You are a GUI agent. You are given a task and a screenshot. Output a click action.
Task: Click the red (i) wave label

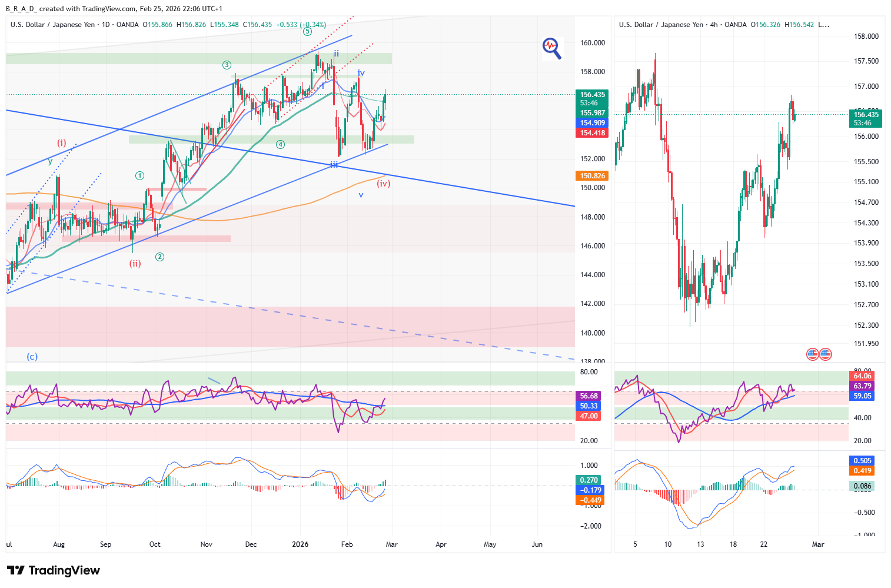(x=62, y=143)
